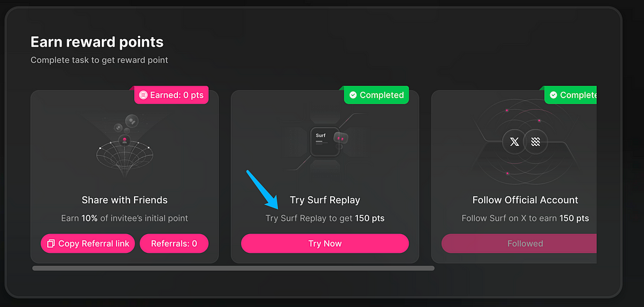Screen dimensions: 644x307
Task: Click the Completed badge on Try Surf Replay
Action: (376, 95)
